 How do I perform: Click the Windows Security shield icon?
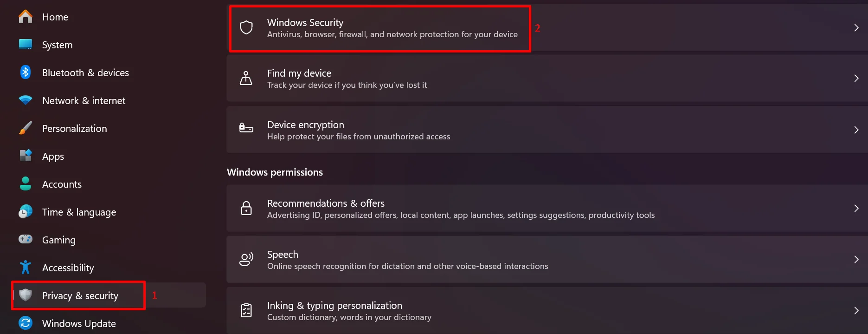tap(246, 28)
